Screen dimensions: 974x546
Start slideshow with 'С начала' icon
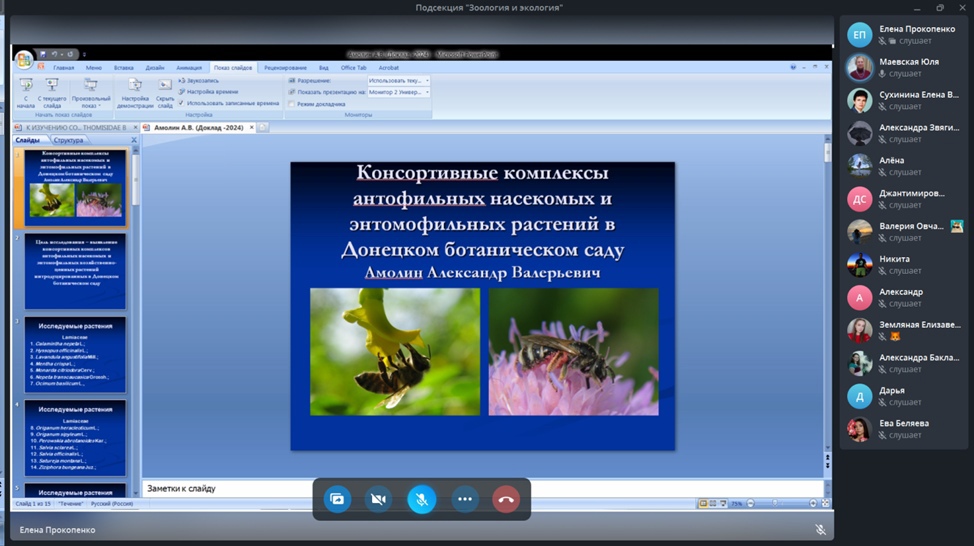click(x=25, y=93)
